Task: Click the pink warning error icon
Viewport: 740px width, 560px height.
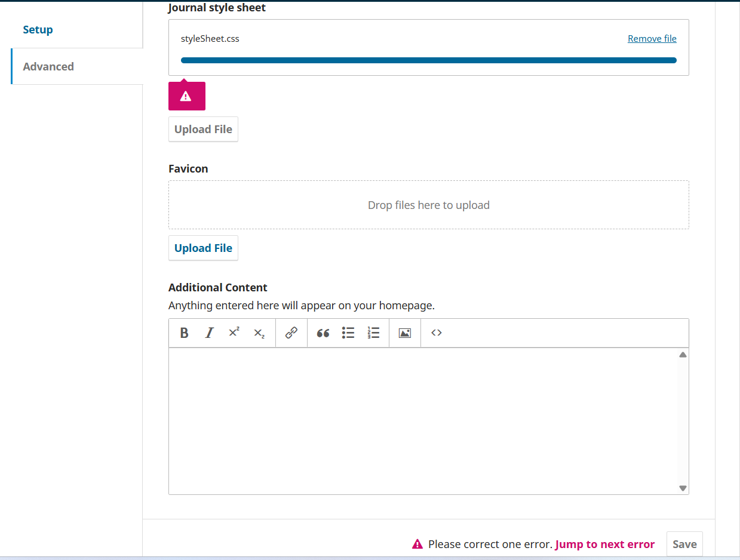Action: [186, 96]
